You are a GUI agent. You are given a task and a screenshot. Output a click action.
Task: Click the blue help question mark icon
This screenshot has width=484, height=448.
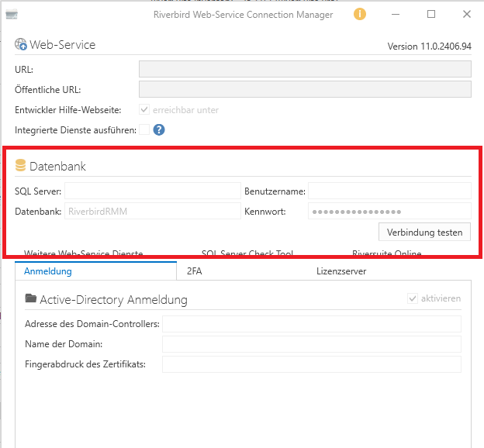point(159,129)
